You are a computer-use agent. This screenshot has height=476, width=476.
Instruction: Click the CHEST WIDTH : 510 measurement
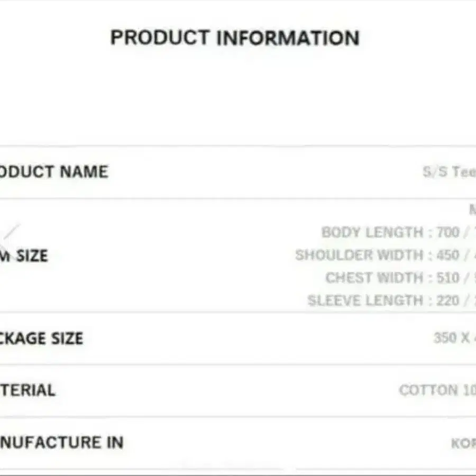(392, 278)
